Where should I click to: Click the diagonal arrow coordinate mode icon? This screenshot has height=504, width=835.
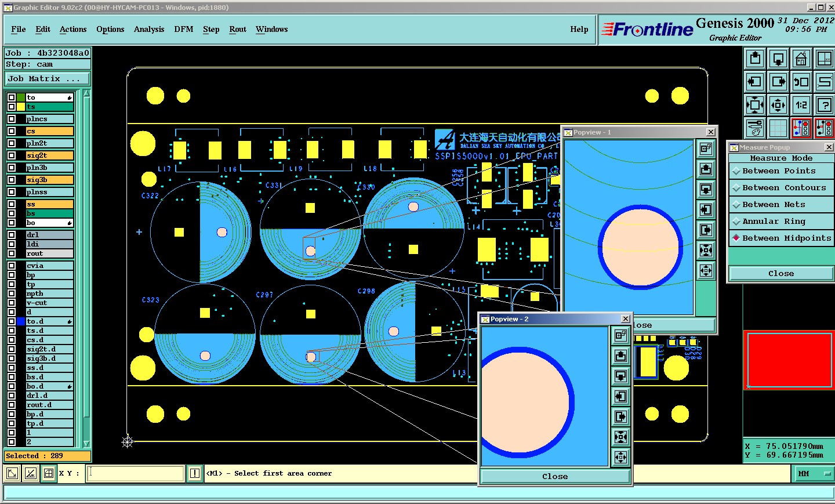pyautogui.click(x=12, y=473)
